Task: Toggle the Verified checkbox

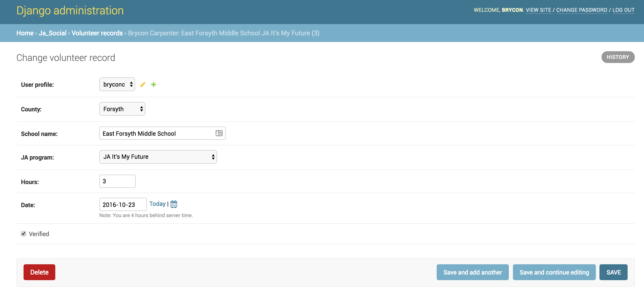Action: pyautogui.click(x=24, y=234)
